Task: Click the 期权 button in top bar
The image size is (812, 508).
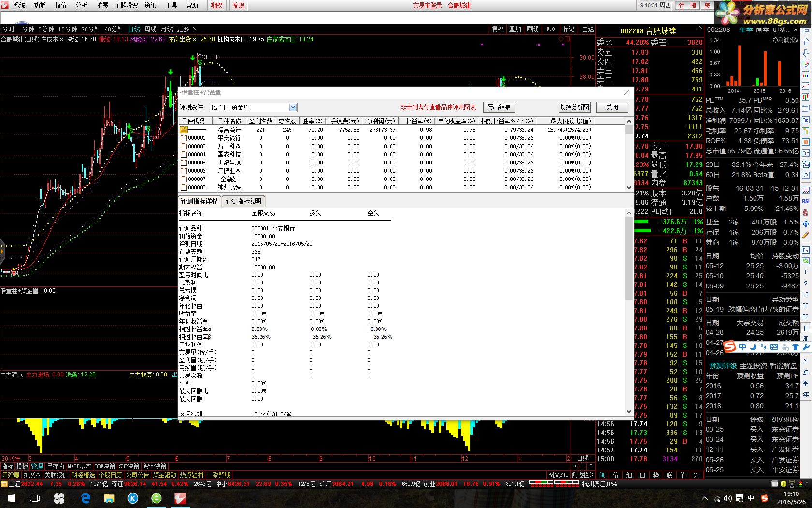Action: 217,5
